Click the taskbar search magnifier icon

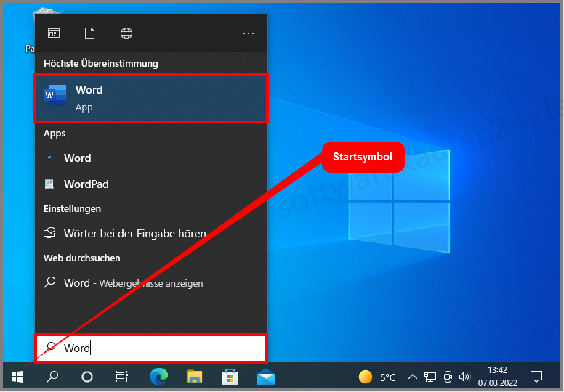pyautogui.click(x=52, y=377)
